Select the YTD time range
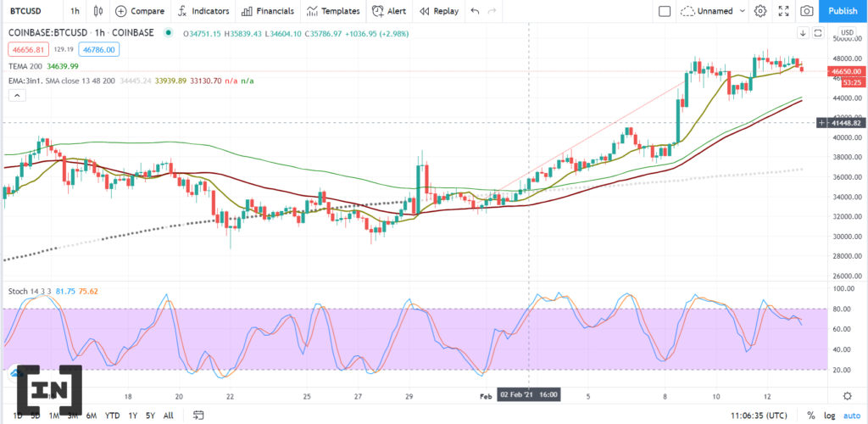 point(113,416)
